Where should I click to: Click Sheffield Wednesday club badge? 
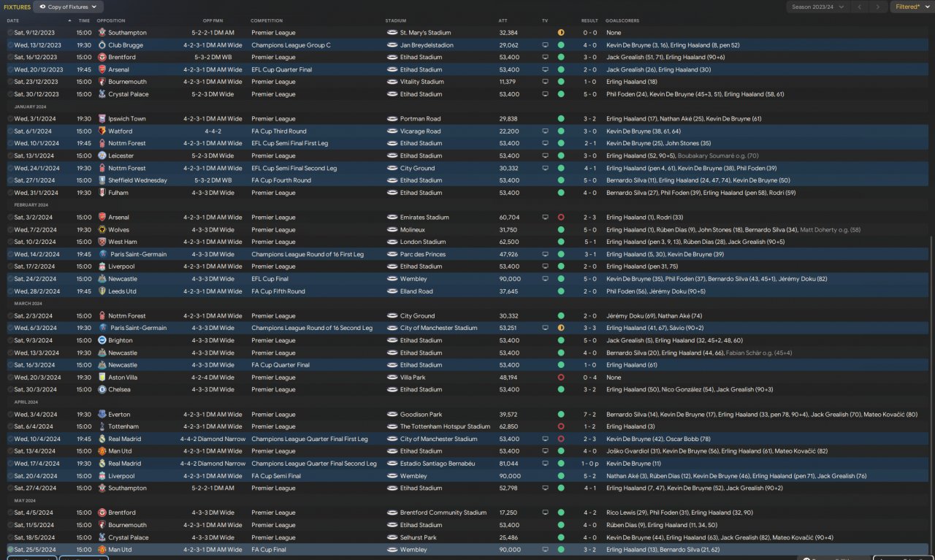click(x=102, y=180)
